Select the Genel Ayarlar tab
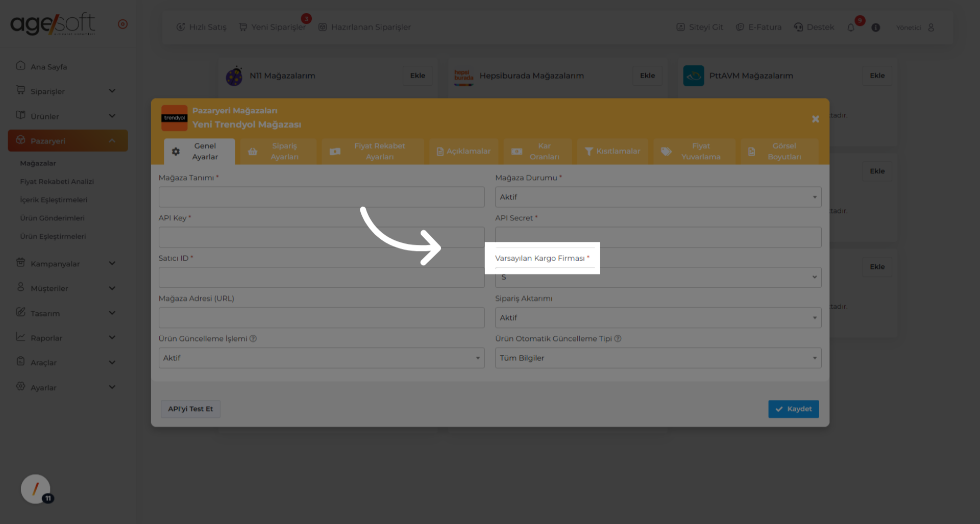 (200, 152)
